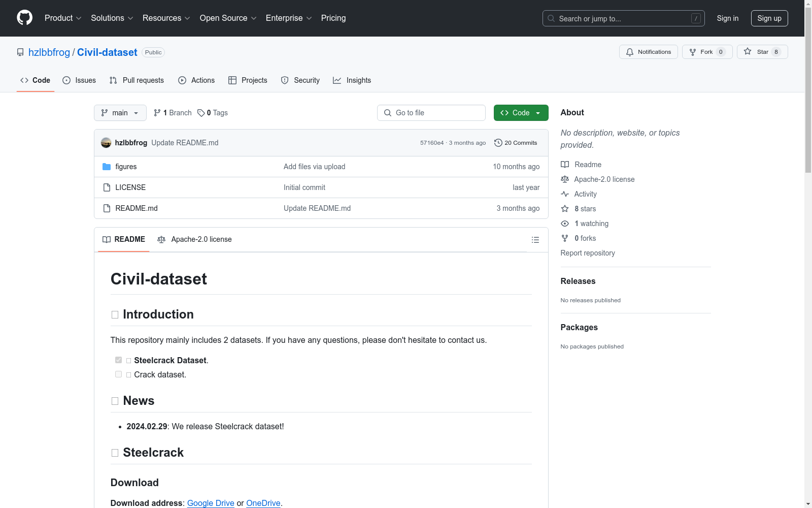Click the Initial commit message

click(304, 187)
